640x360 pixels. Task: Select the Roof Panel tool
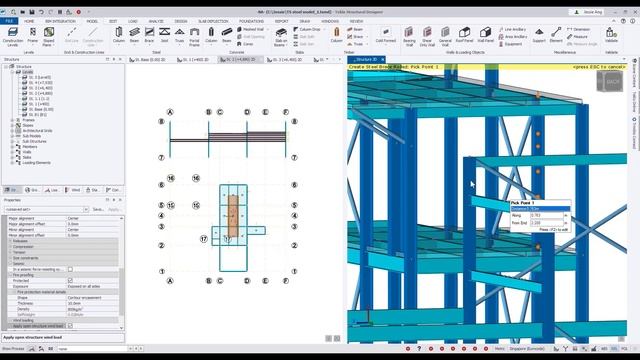point(464,35)
